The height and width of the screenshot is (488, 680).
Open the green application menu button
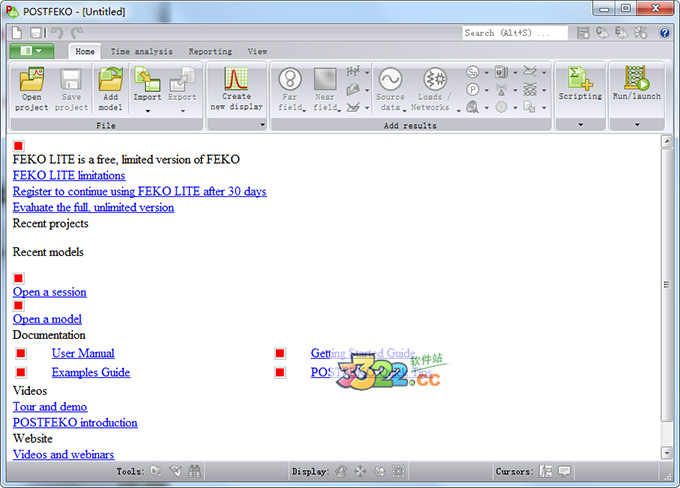click(32, 51)
